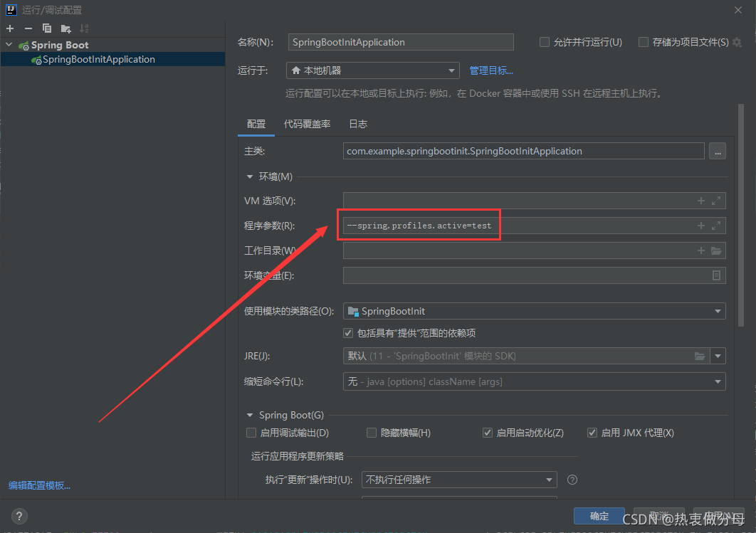
Task: Switch to the 代码覆盖率 tab
Action: pos(307,125)
